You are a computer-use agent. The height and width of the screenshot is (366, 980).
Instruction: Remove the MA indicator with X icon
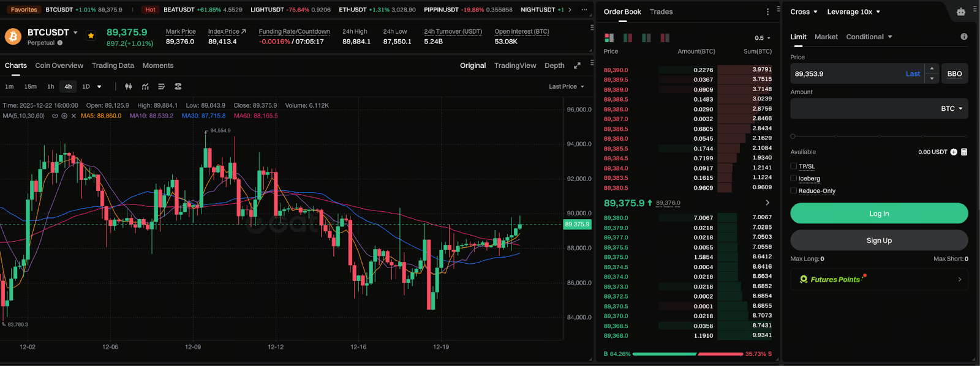tap(73, 116)
